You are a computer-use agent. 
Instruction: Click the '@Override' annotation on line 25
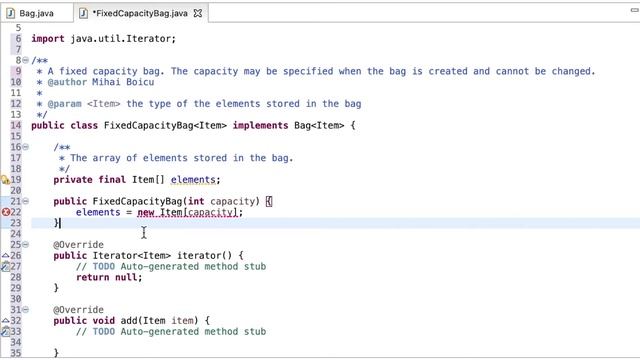click(78, 245)
